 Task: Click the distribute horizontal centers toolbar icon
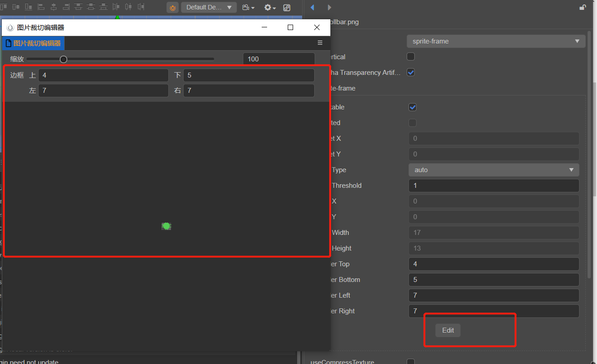pos(129,7)
